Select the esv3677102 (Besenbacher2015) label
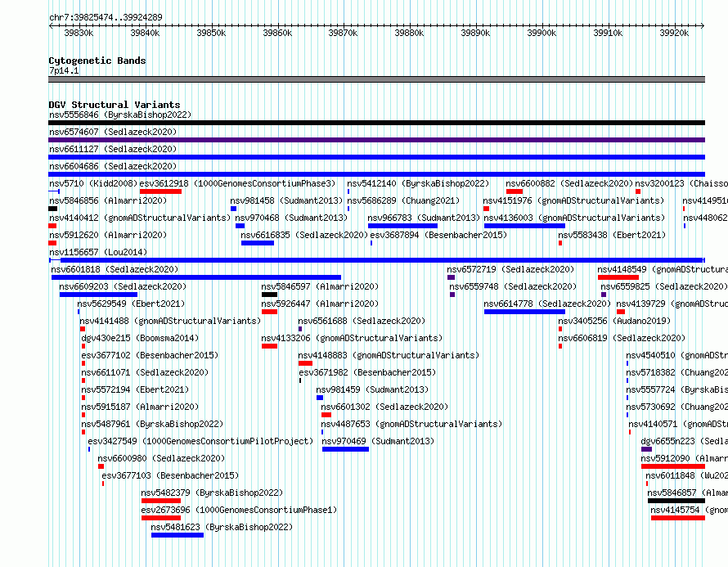This screenshot has width=728, height=567. point(150,355)
